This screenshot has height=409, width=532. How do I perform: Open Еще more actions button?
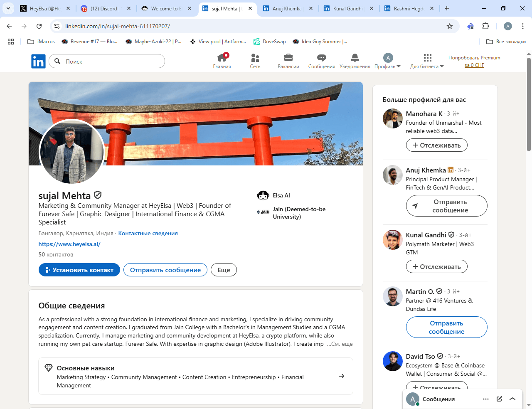click(x=224, y=270)
